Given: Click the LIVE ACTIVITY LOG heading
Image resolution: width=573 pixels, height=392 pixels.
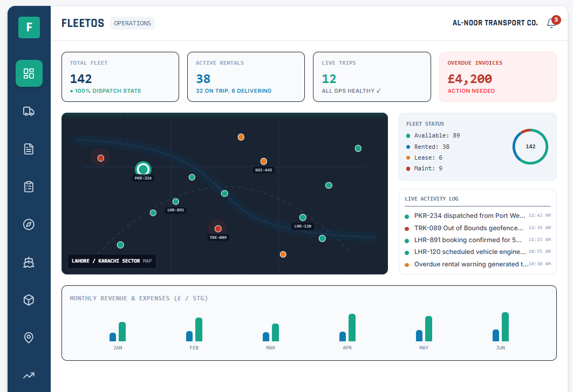Looking at the screenshot, I should [x=432, y=199].
